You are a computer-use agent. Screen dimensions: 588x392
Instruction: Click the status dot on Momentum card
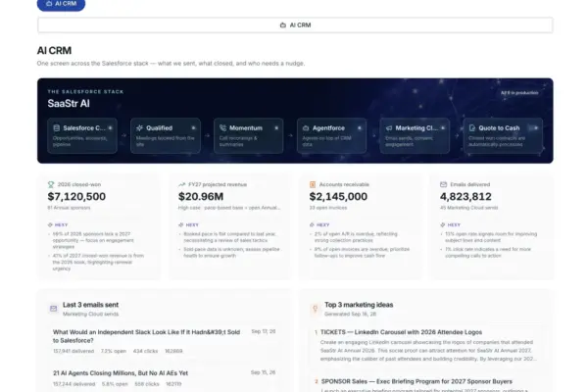(276, 128)
